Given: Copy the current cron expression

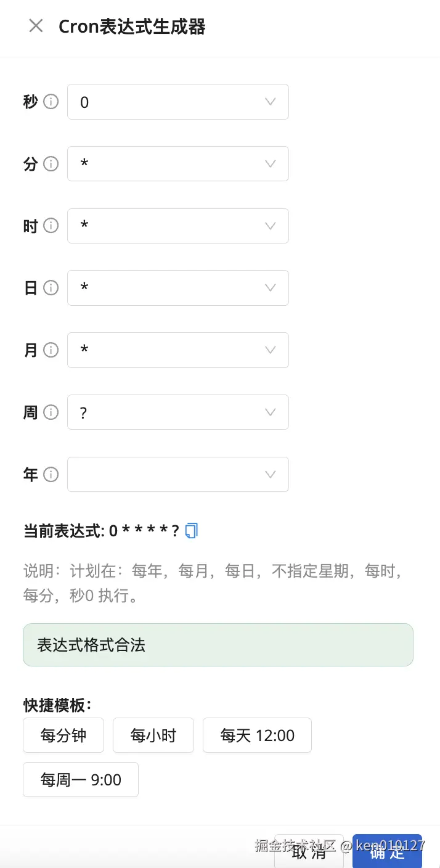Looking at the screenshot, I should tap(191, 530).
